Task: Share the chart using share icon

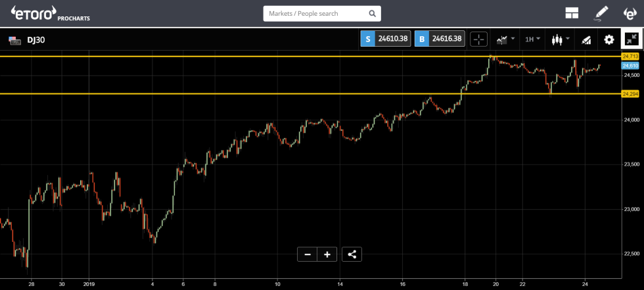Action: click(x=352, y=254)
